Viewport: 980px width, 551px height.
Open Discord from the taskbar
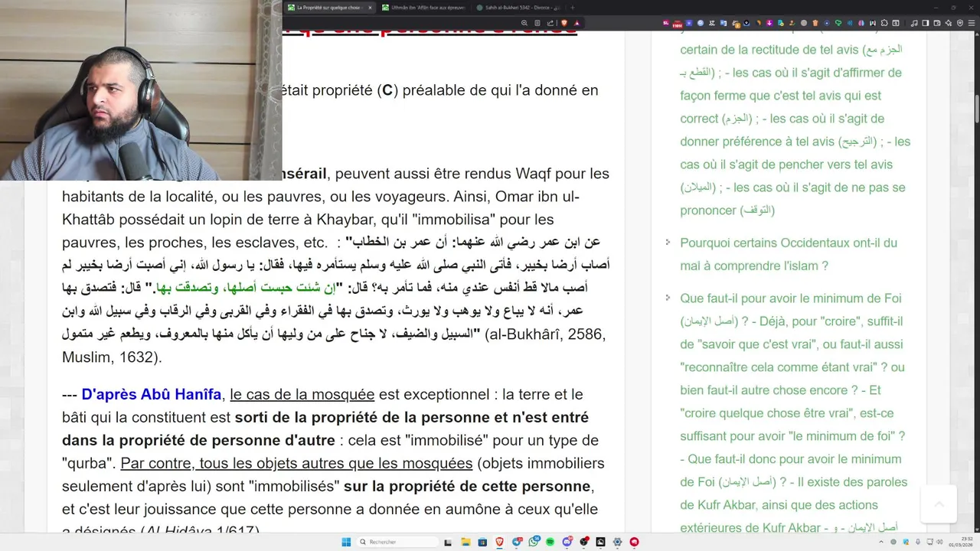(x=567, y=542)
